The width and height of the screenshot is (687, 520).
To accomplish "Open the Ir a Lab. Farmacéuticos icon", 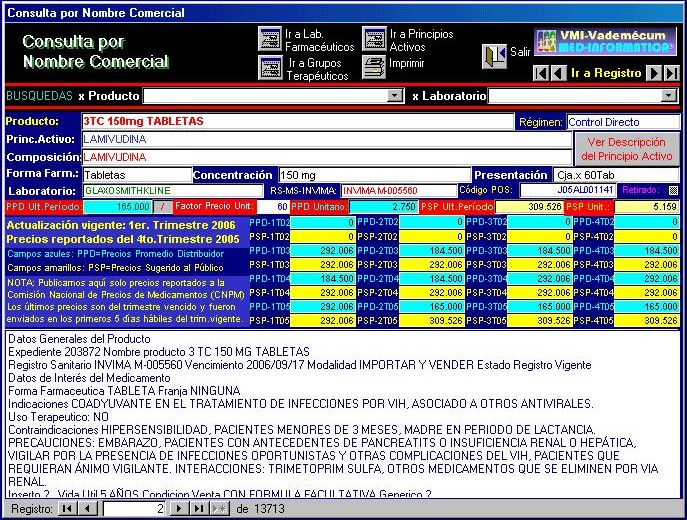I will click(270, 39).
